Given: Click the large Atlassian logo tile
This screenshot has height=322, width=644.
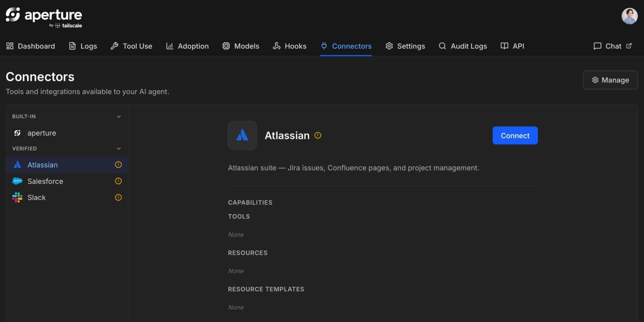Looking at the screenshot, I should tap(242, 135).
